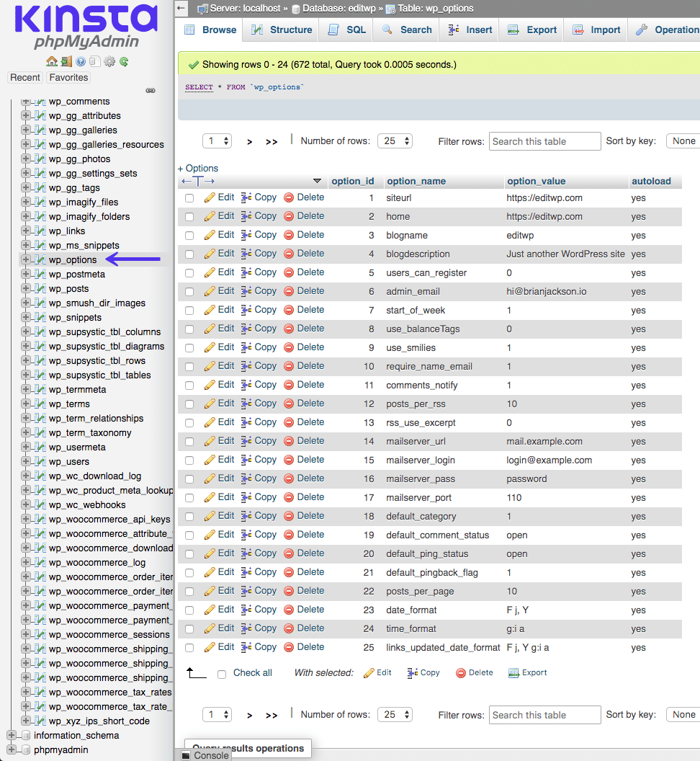
Task: Enable the Check all checkbox
Action: 221,673
